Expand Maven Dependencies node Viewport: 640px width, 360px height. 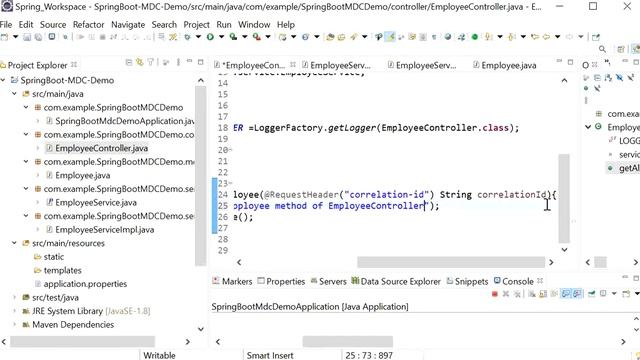(15, 324)
